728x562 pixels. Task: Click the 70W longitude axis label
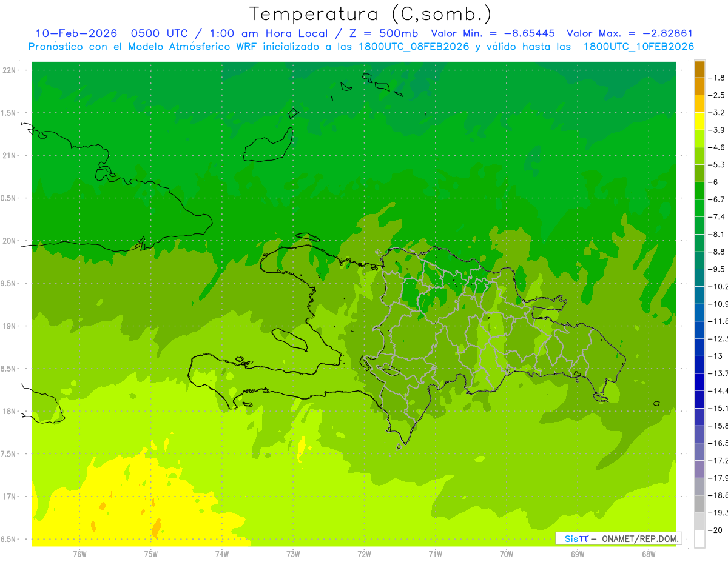pos(506,554)
